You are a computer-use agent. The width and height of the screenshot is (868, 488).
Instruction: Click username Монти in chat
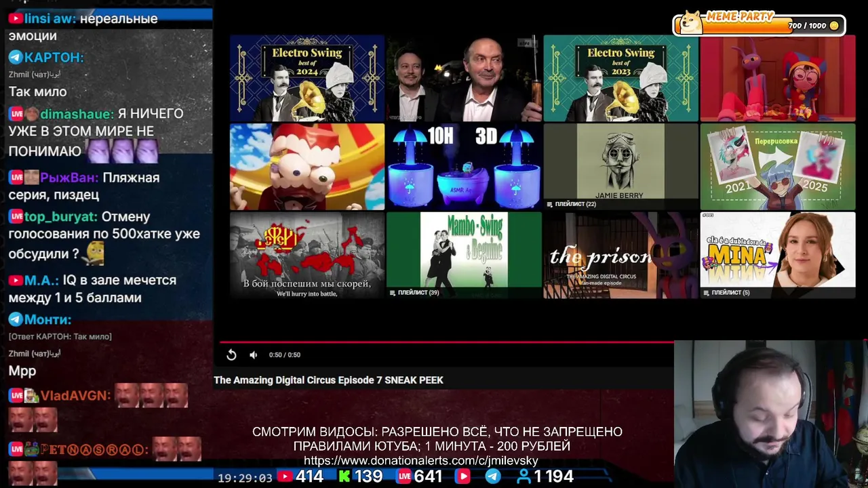tap(47, 319)
